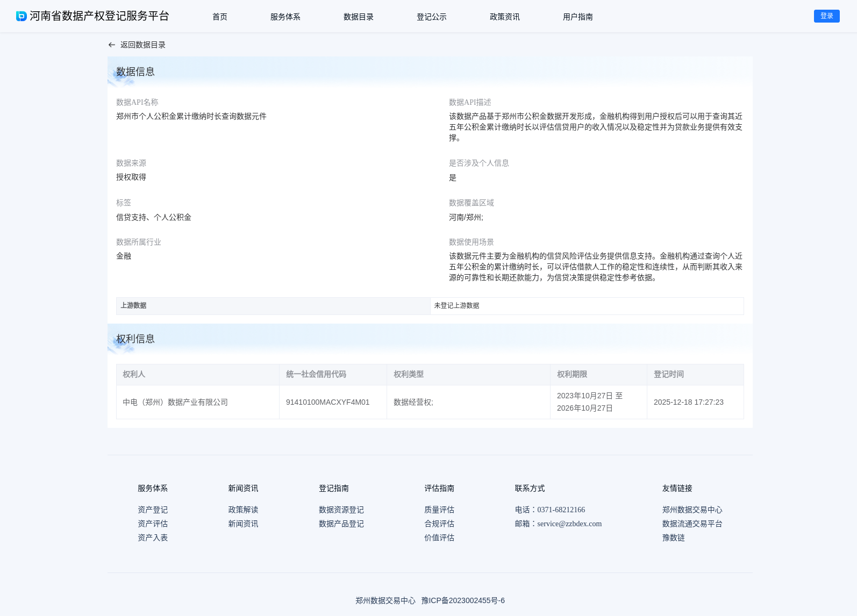Click the back arrow icon
This screenshot has width=857, height=616.
[x=112, y=45]
